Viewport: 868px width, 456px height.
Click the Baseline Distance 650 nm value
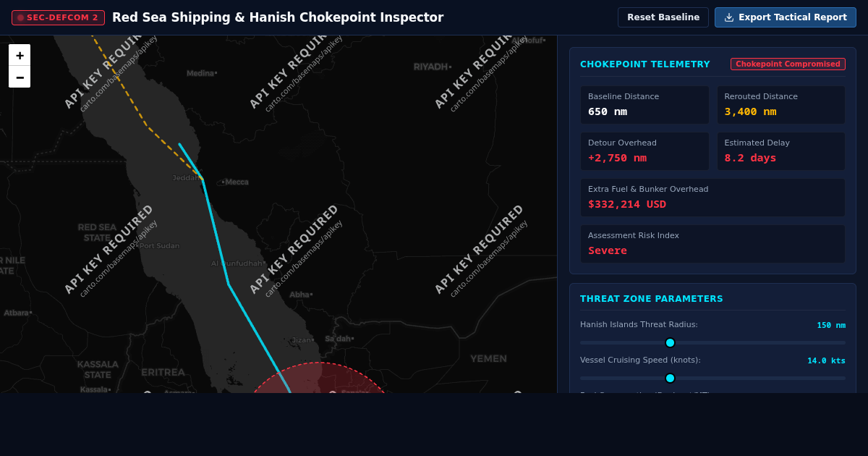pyautogui.click(x=608, y=111)
